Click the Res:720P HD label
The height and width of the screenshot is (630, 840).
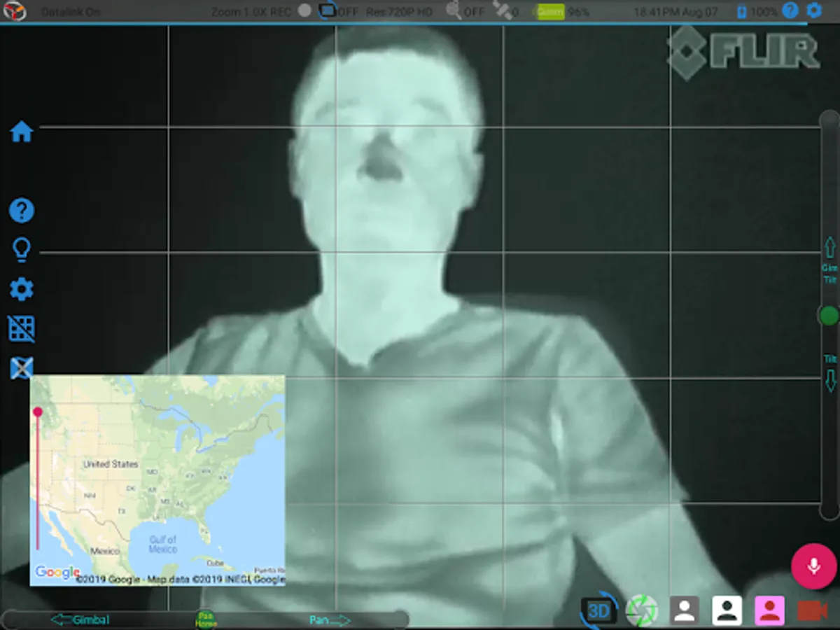pos(399,12)
